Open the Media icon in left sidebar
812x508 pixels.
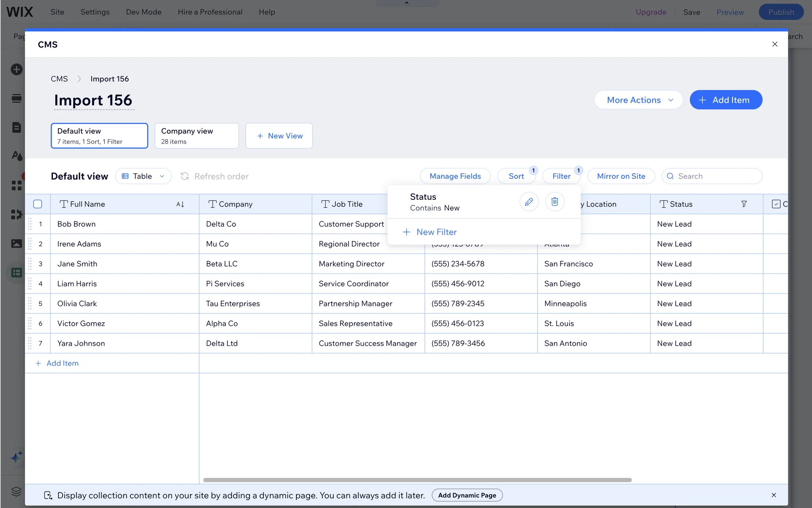tap(16, 243)
